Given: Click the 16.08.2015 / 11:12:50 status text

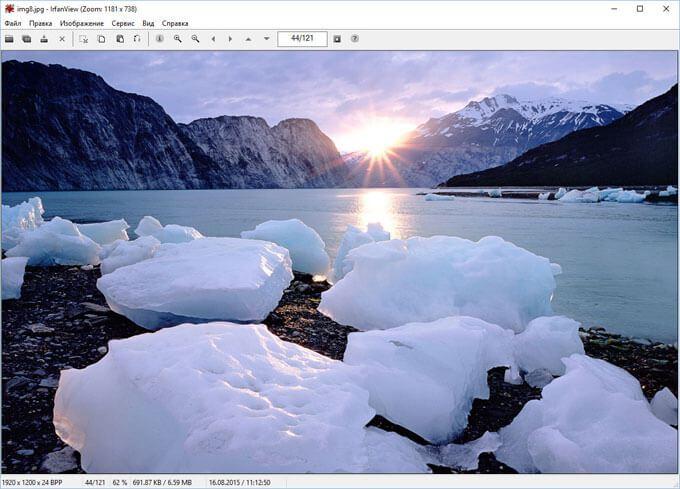Looking at the screenshot, I should click(x=240, y=482).
